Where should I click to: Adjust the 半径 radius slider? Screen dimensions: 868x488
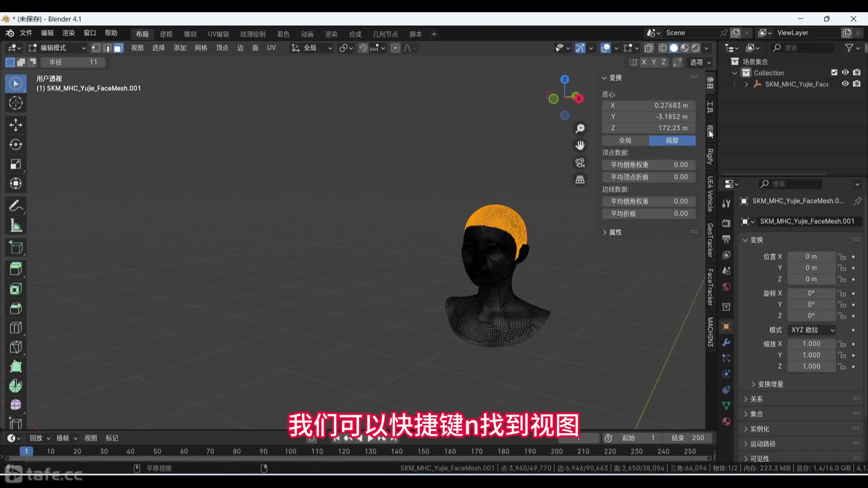[72, 62]
